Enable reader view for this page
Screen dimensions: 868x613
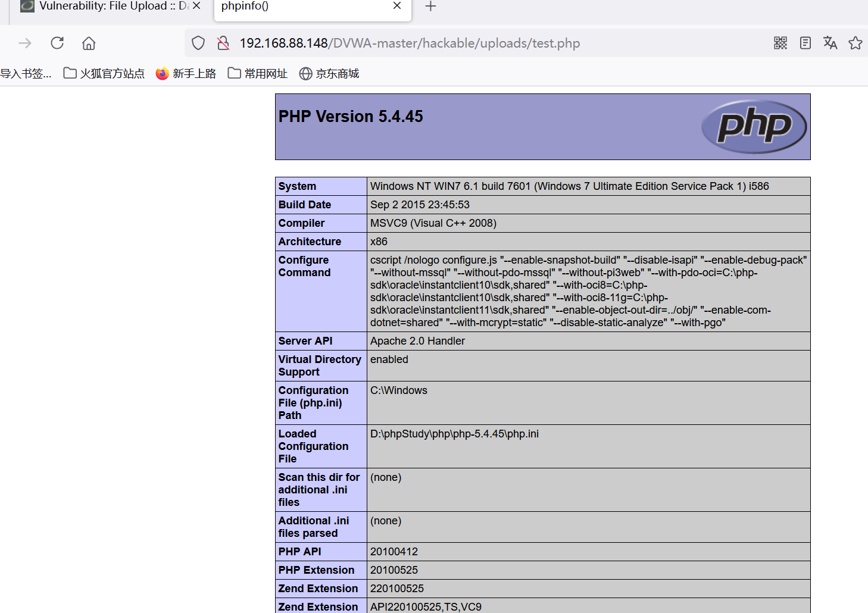click(x=805, y=43)
